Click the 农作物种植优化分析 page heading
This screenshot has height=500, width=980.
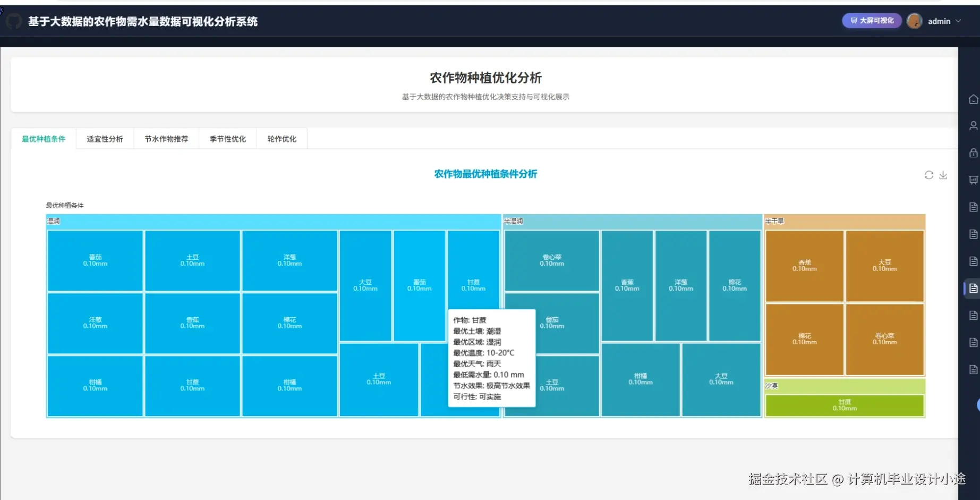click(x=485, y=78)
